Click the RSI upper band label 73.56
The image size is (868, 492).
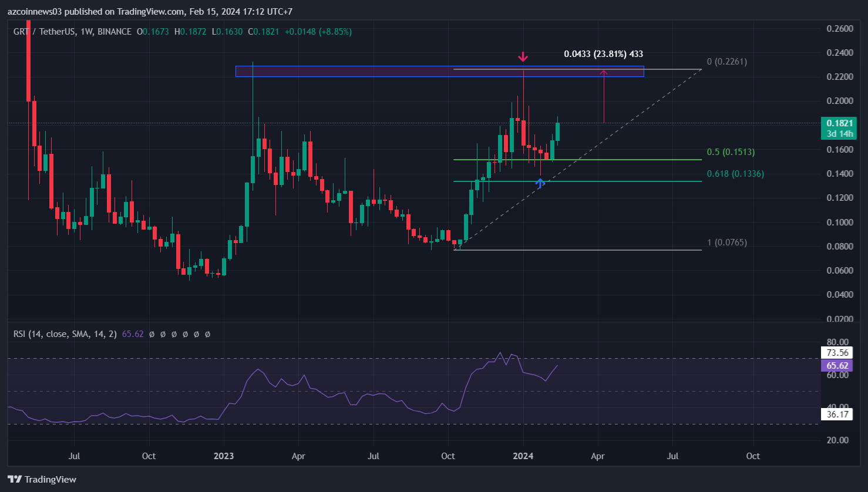click(837, 352)
